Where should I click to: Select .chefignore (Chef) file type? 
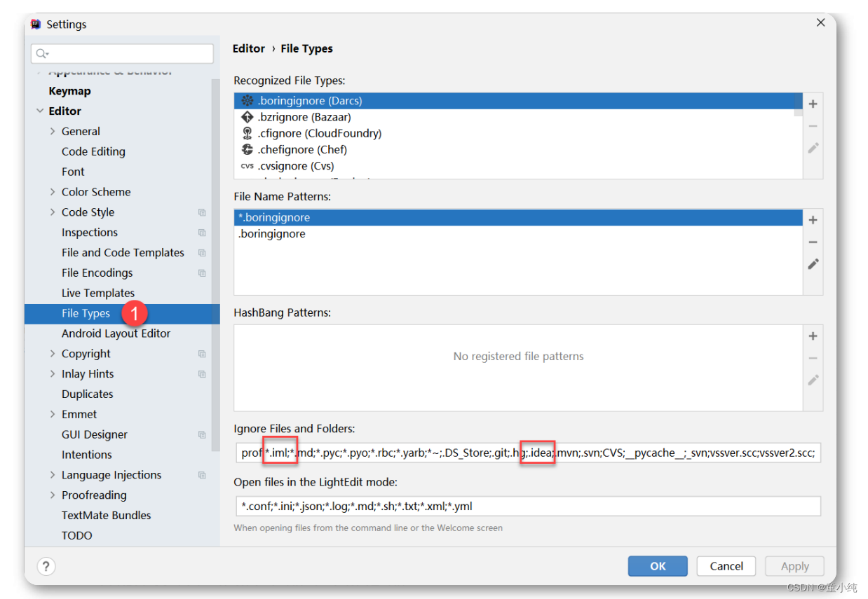tap(302, 150)
